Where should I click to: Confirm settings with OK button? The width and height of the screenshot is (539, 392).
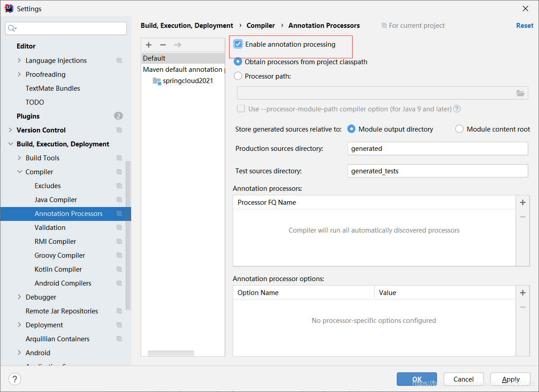tap(417, 379)
